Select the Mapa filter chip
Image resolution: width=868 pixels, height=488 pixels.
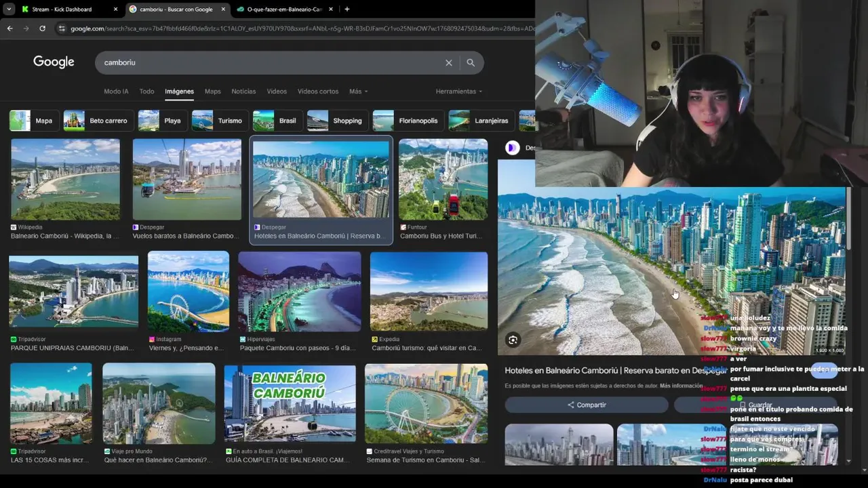click(x=33, y=121)
